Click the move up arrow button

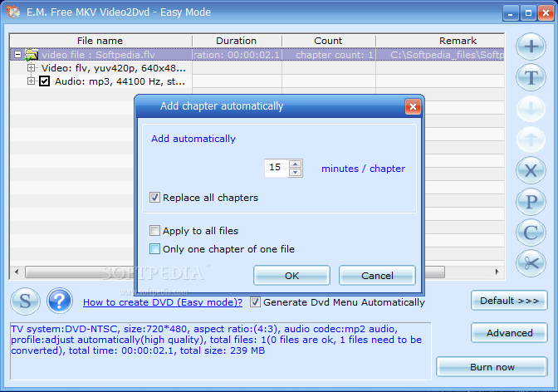coord(531,140)
